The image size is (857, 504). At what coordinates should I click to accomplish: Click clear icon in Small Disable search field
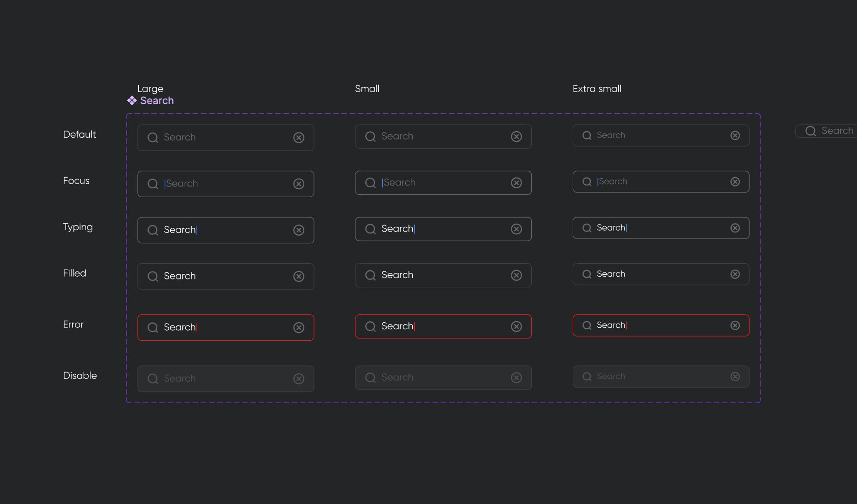click(516, 378)
